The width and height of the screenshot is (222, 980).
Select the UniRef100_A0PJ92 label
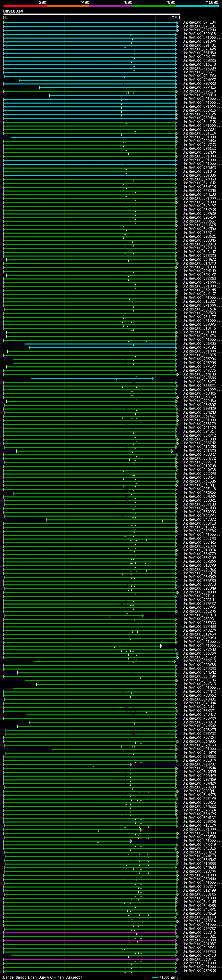tap(199, 347)
